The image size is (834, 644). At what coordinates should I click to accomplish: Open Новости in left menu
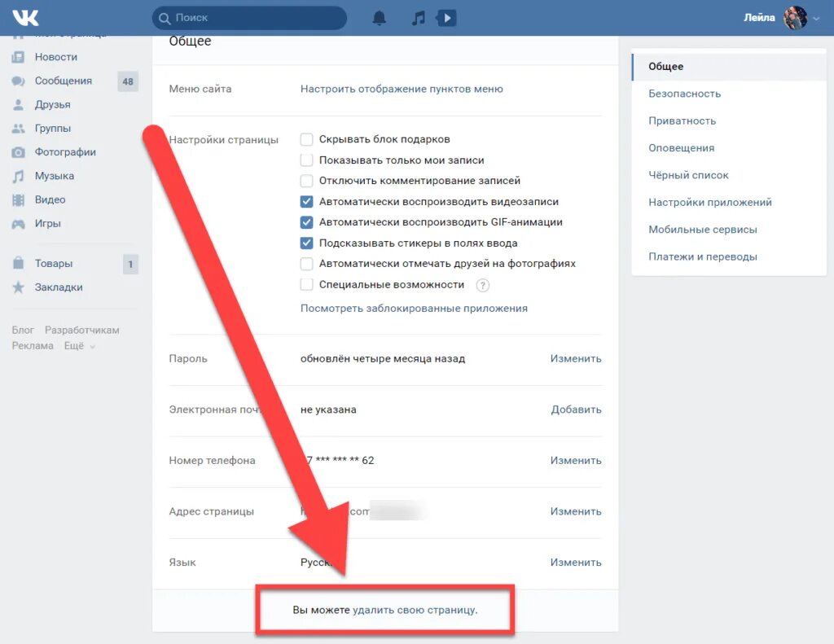point(56,57)
